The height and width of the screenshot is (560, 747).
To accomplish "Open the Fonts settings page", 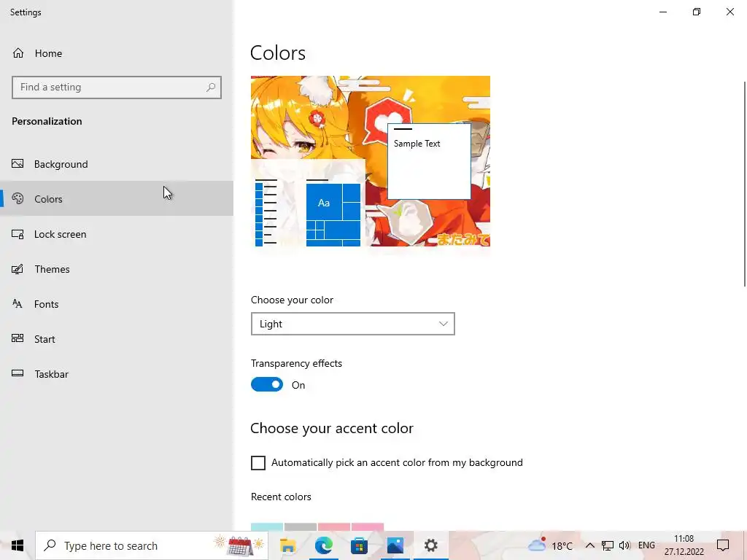I will click(117, 304).
